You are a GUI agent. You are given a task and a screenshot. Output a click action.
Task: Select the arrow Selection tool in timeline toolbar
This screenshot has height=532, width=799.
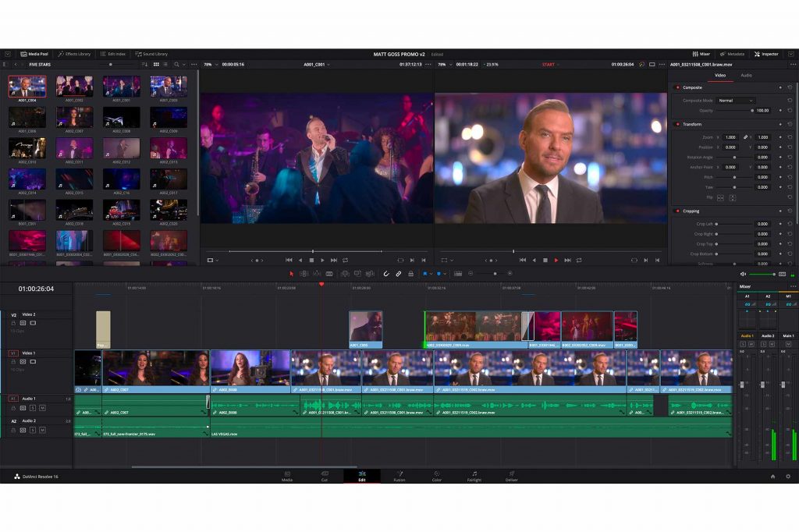pyautogui.click(x=292, y=274)
